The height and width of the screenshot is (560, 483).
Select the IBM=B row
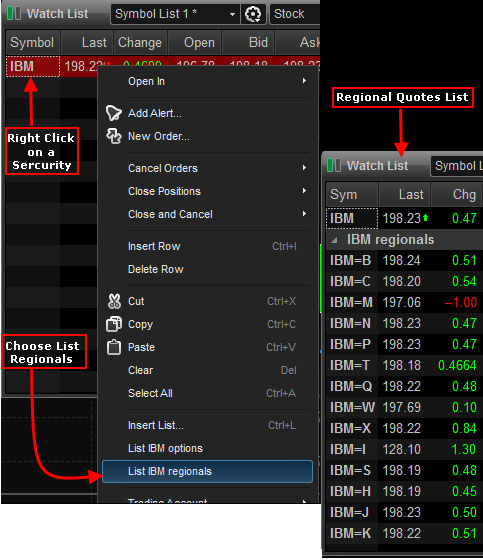tap(404, 260)
